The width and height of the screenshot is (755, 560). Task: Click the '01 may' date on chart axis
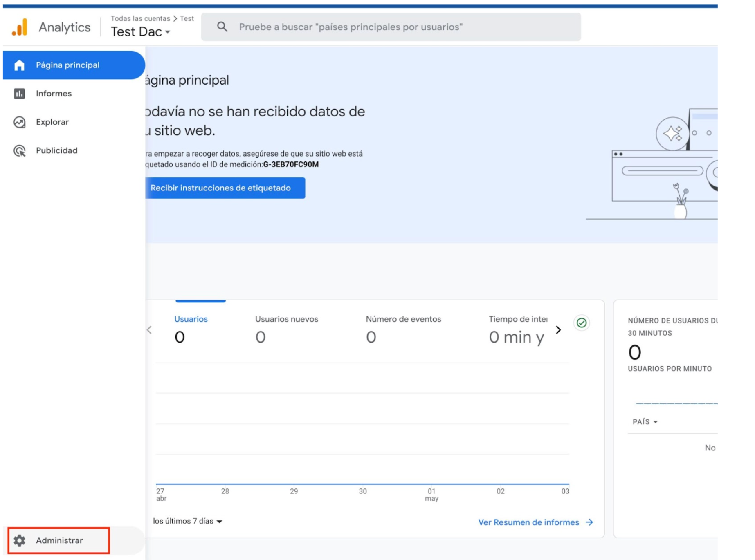[431, 495]
